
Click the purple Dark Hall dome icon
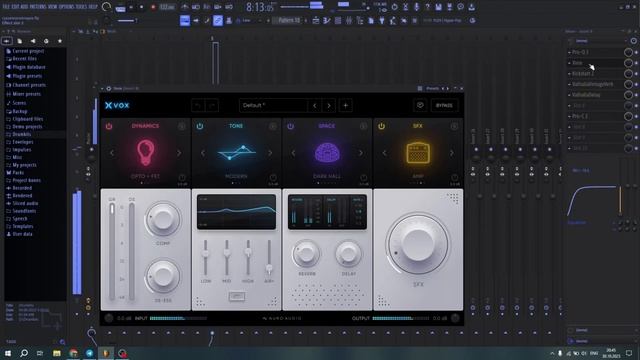click(327, 152)
